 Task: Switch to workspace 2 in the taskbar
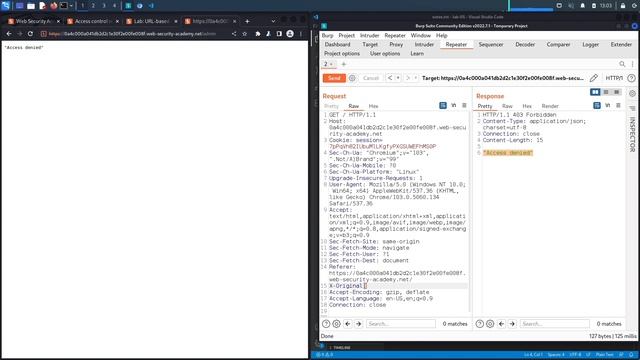pos(93,6)
